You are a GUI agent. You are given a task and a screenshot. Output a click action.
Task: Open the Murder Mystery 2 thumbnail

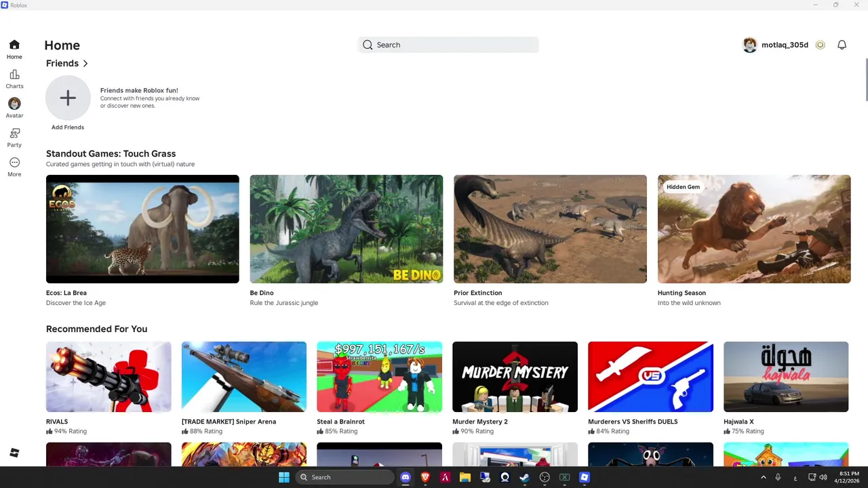point(515,377)
